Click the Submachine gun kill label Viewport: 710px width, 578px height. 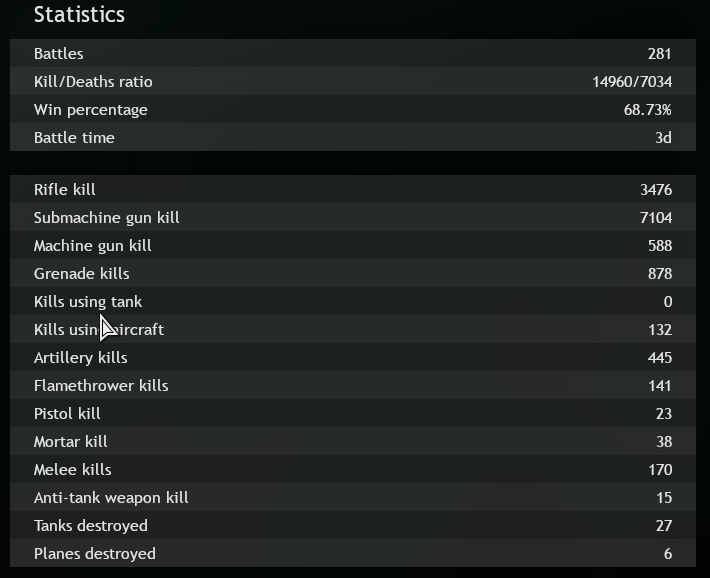(x=107, y=218)
